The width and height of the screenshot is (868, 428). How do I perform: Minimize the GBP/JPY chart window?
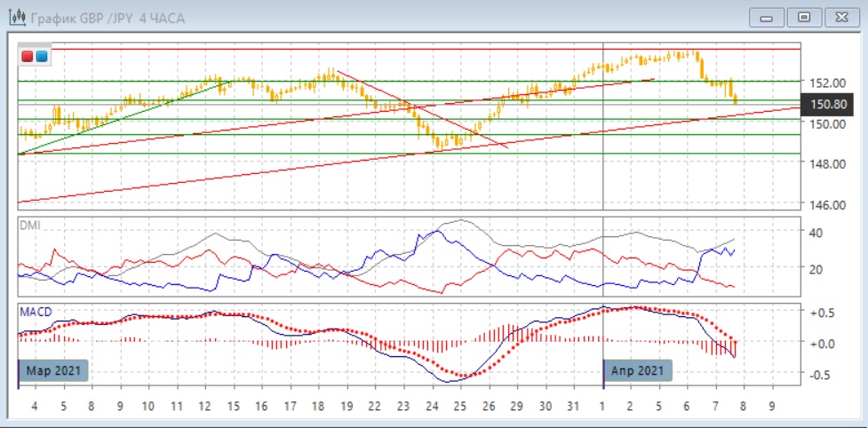(x=768, y=17)
